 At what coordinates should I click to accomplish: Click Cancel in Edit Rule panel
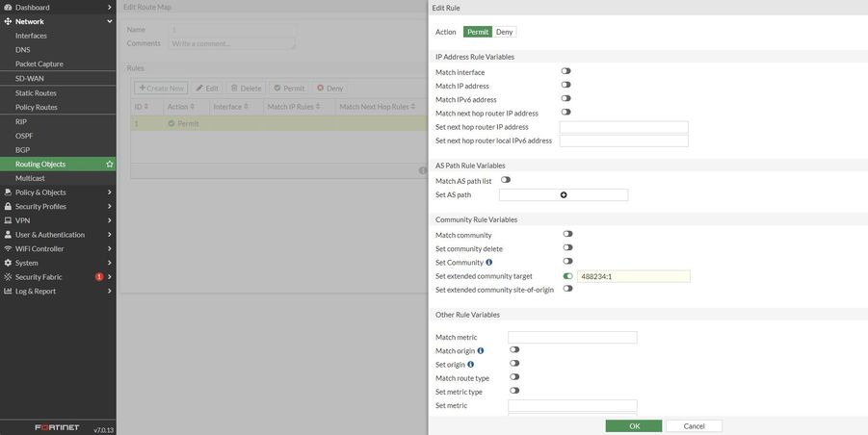click(695, 426)
